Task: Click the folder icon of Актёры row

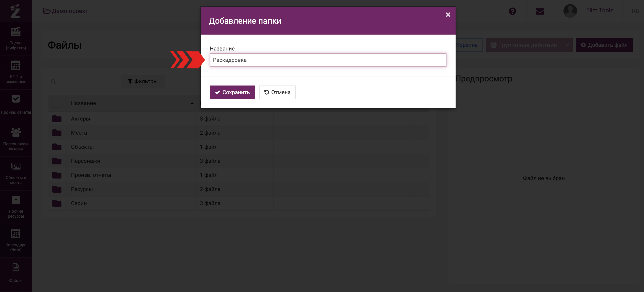Action: (57, 119)
